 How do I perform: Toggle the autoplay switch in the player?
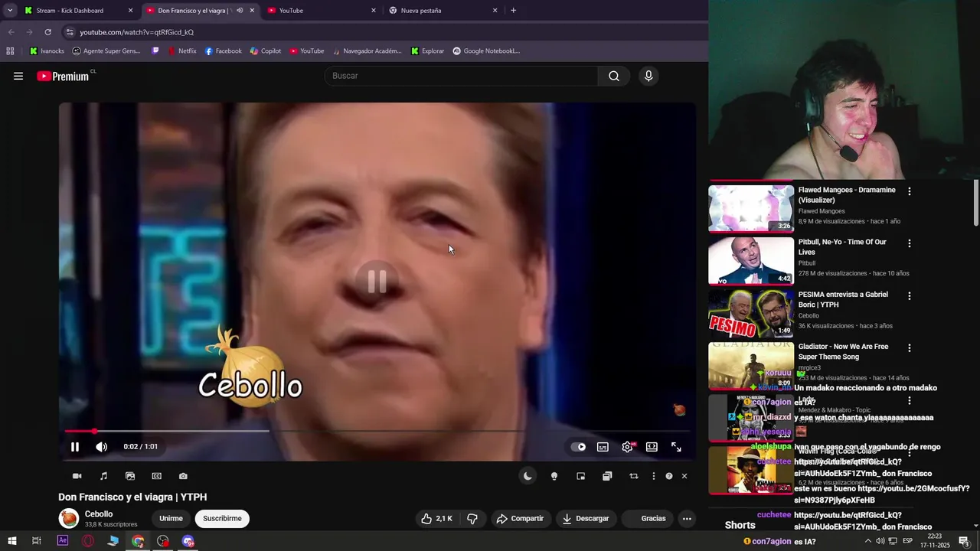pyautogui.click(x=578, y=447)
